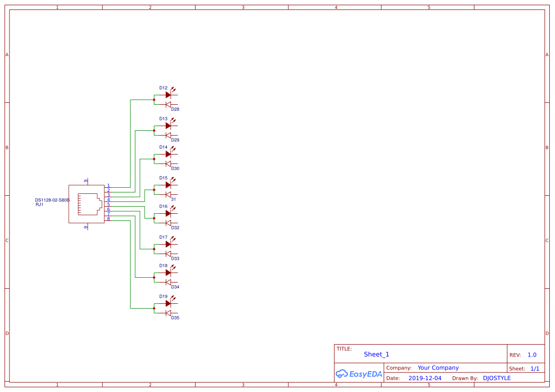The width and height of the screenshot is (555, 392).
Task: Select the green wire junction at D14
Action: pos(154,159)
